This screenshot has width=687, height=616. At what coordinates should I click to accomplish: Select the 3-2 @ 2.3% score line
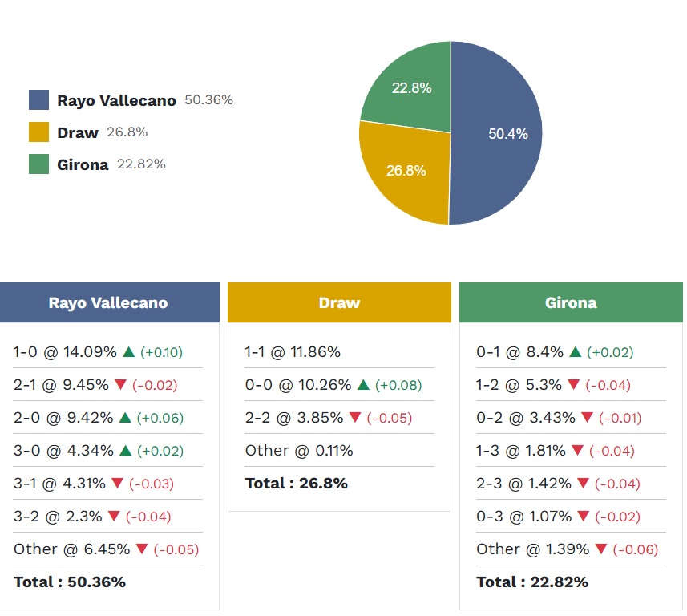[x=58, y=517]
